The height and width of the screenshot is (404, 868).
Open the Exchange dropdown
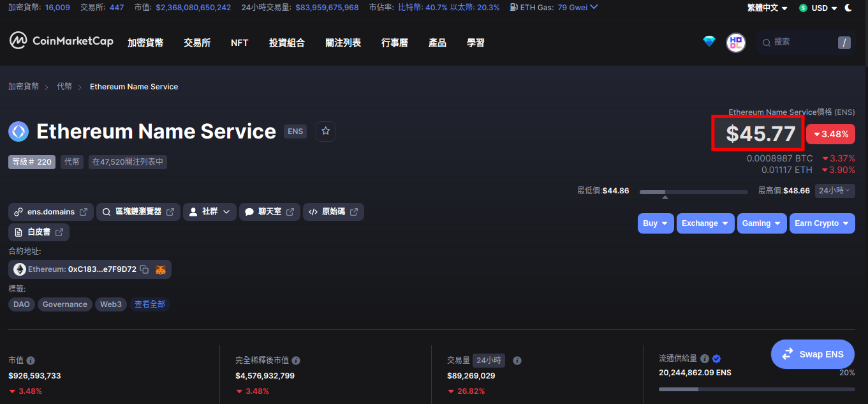click(705, 223)
